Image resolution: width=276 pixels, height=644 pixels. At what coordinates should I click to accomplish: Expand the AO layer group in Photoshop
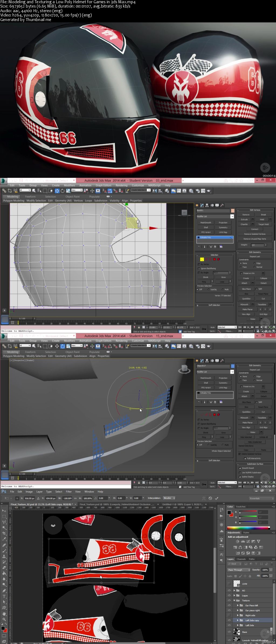point(234,591)
